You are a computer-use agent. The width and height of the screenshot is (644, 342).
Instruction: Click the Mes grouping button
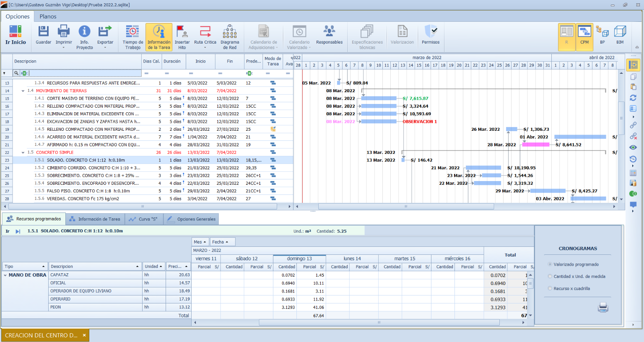pos(200,242)
